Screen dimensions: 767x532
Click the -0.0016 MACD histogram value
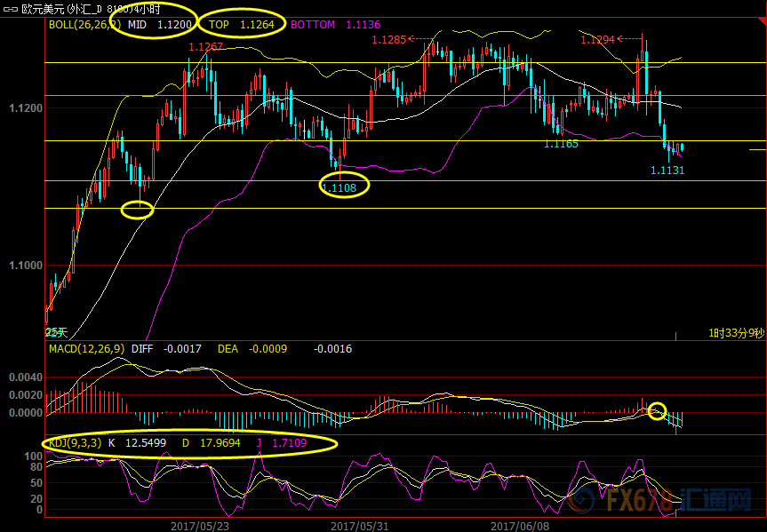pyautogui.click(x=332, y=349)
